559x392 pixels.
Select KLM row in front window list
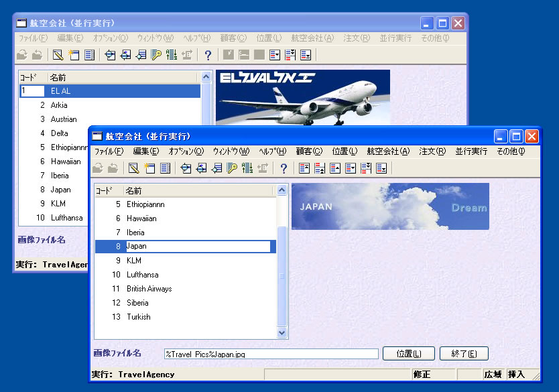[x=186, y=261]
